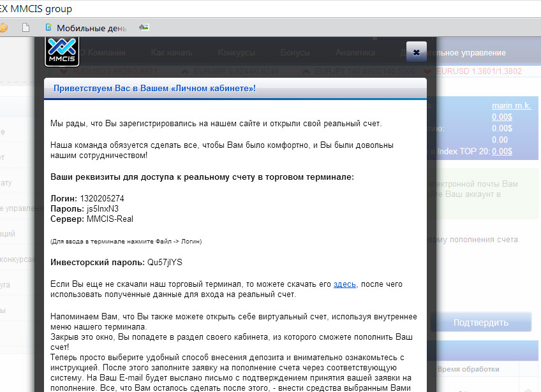This screenshot has width=541, height=392.
Task: Click the MMCIS logo
Action: click(x=62, y=51)
